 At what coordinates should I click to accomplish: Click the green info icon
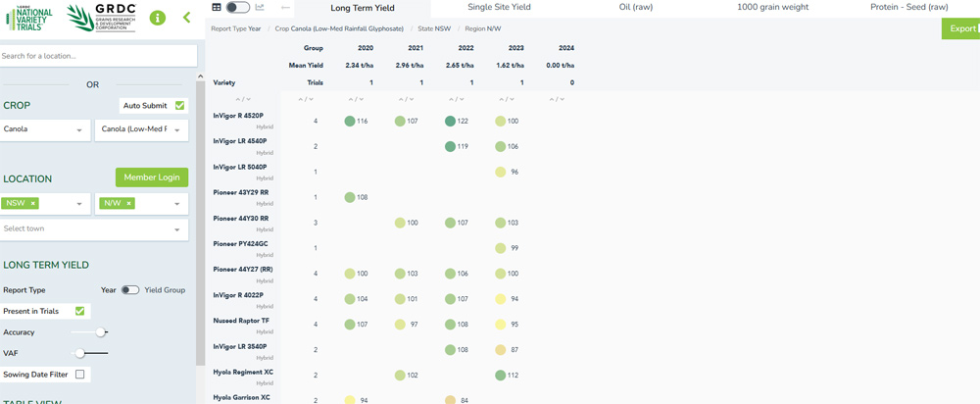158,18
